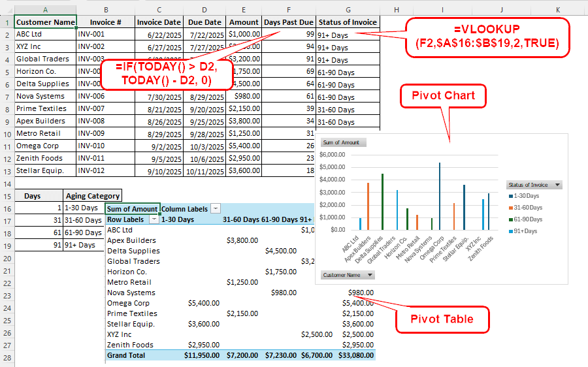The image size is (588, 367).
Task: Select column E header
Action: 244,10
